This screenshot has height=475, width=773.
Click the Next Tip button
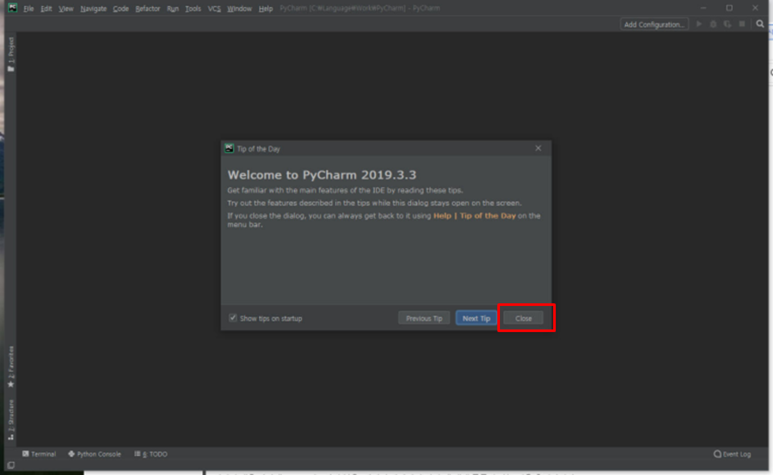click(476, 318)
